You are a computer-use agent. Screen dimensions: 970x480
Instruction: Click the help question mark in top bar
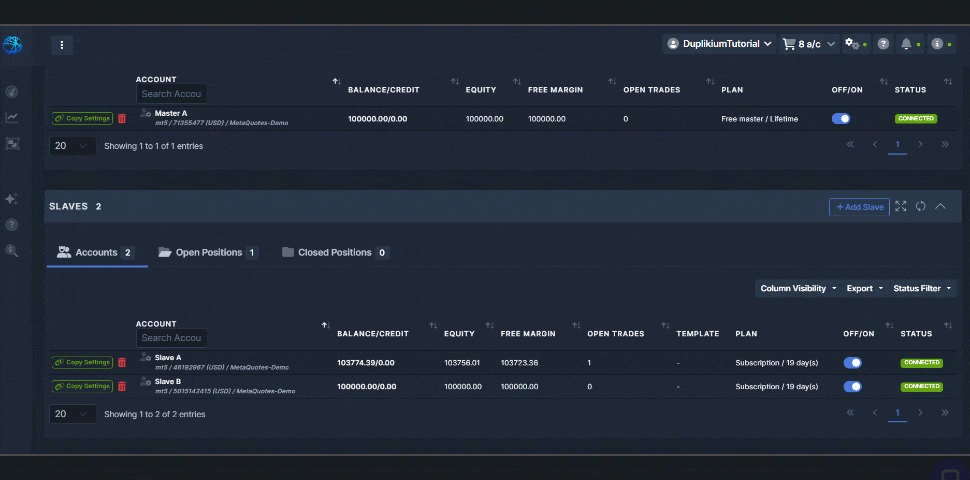tap(883, 44)
